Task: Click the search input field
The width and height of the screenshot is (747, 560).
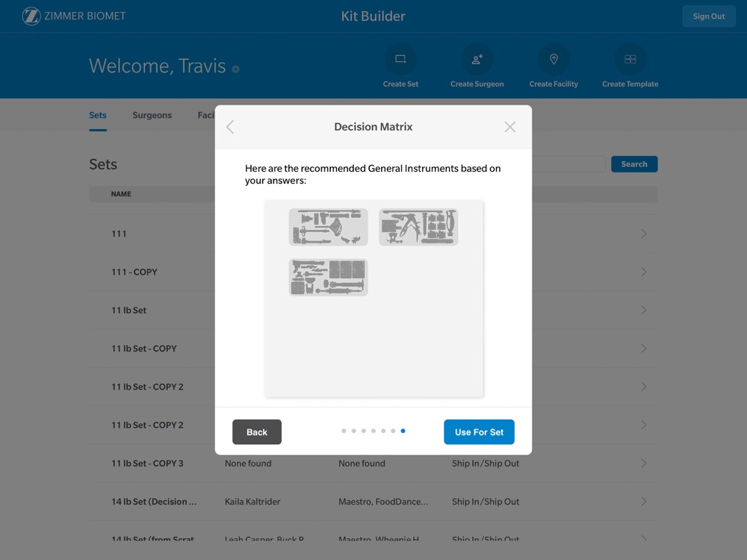Action: [x=568, y=164]
